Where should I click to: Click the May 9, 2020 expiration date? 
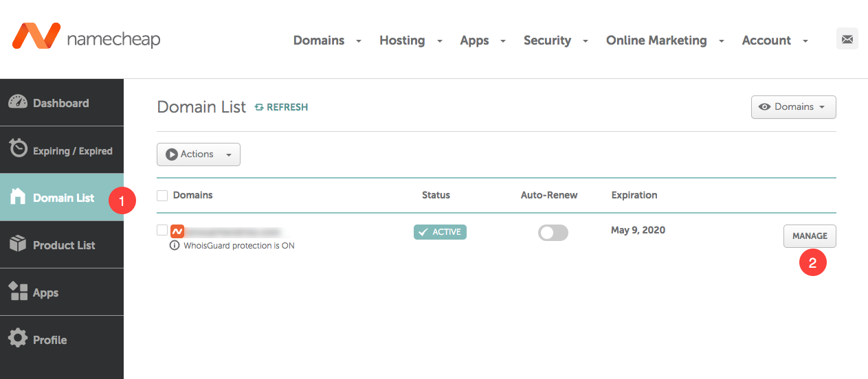(x=638, y=230)
